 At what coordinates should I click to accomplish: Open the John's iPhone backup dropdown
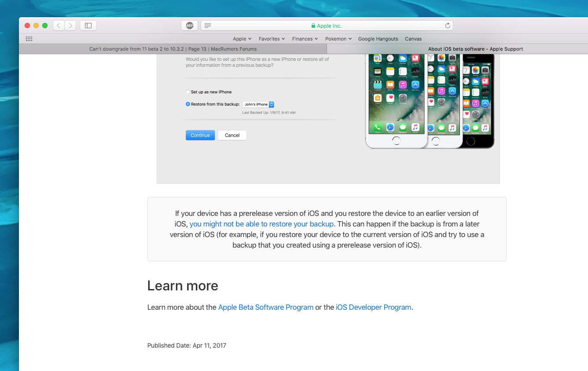[x=258, y=104]
